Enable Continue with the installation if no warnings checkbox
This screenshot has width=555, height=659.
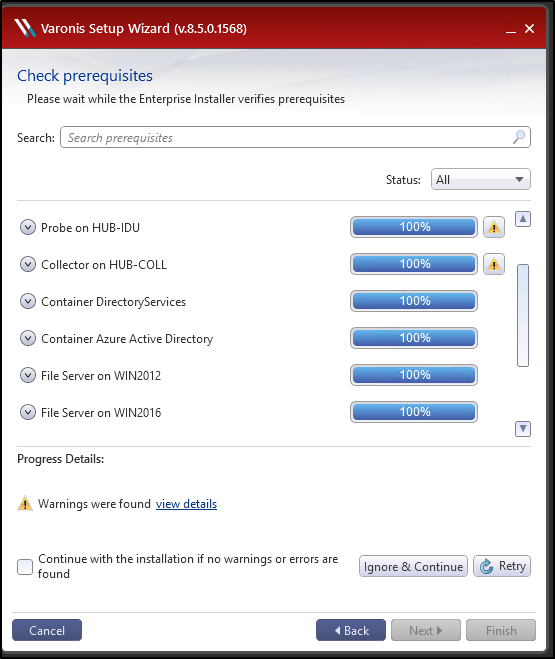25,567
